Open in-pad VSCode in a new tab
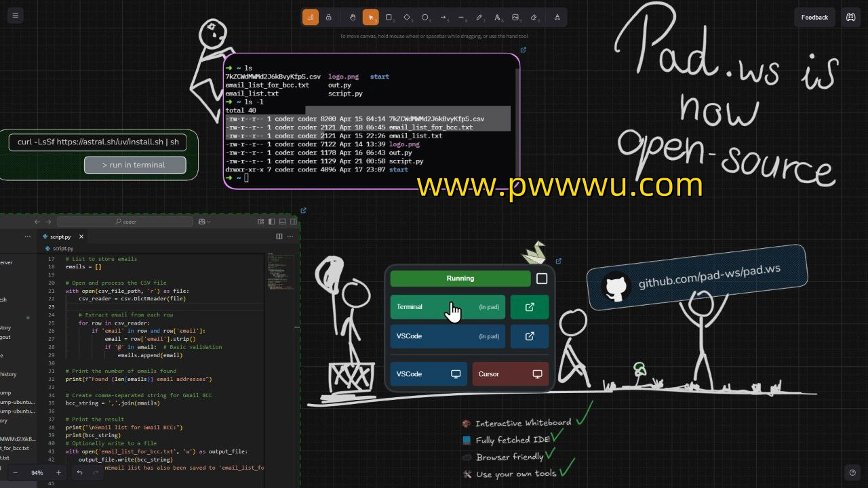 pyautogui.click(x=530, y=336)
